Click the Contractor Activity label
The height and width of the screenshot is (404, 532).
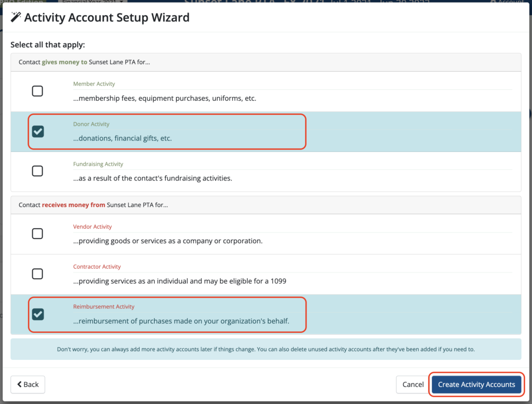point(97,267)
